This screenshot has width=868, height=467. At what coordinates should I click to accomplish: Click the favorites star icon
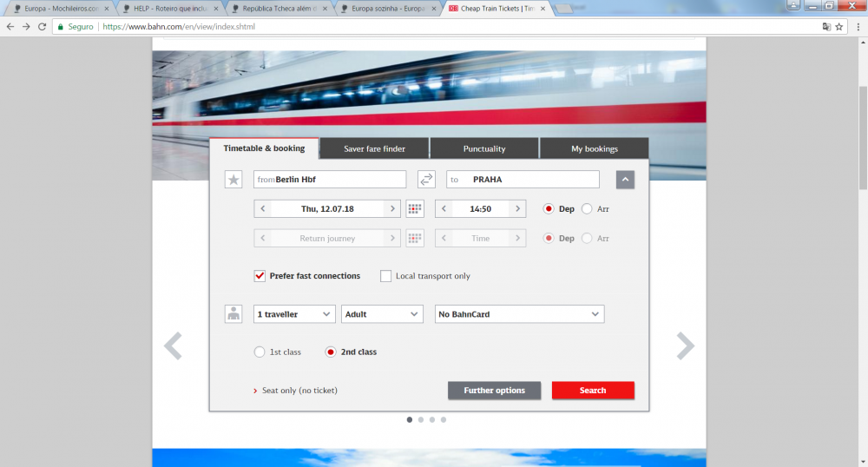pyautogui.click(x=233, y=180)
